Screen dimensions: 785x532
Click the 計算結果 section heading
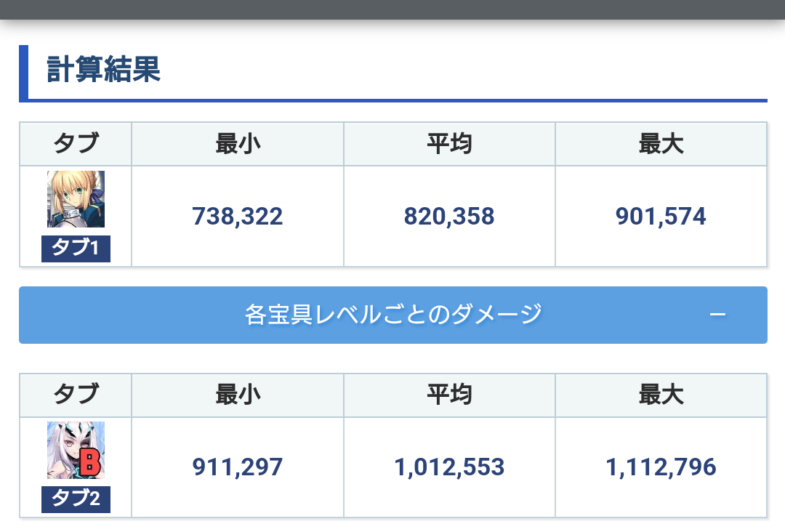click(x=103, y=69)
